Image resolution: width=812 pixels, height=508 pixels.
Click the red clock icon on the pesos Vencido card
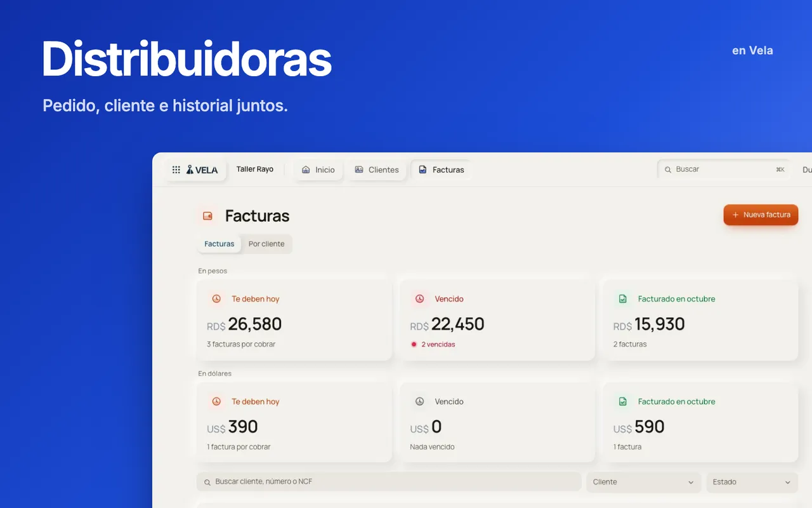coord(419,298)
